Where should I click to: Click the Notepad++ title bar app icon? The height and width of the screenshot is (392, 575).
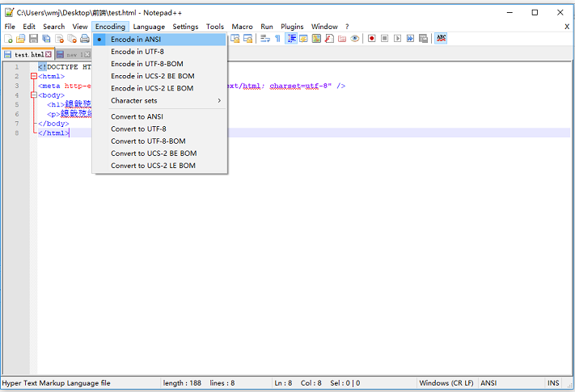pos(9,12)
